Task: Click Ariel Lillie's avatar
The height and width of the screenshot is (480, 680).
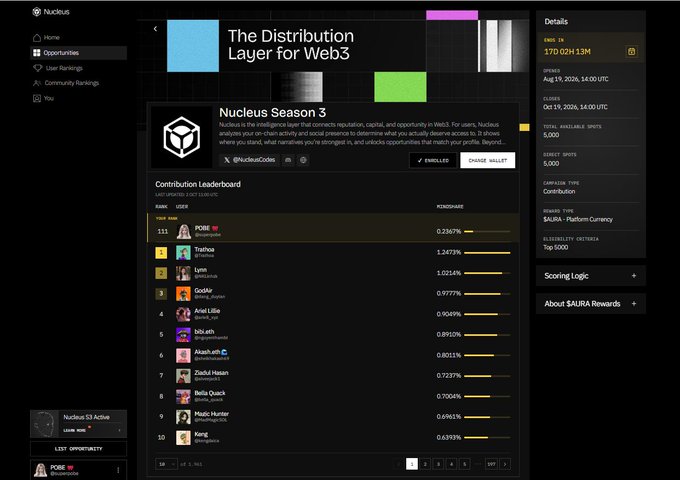Action: coord(183,314)
